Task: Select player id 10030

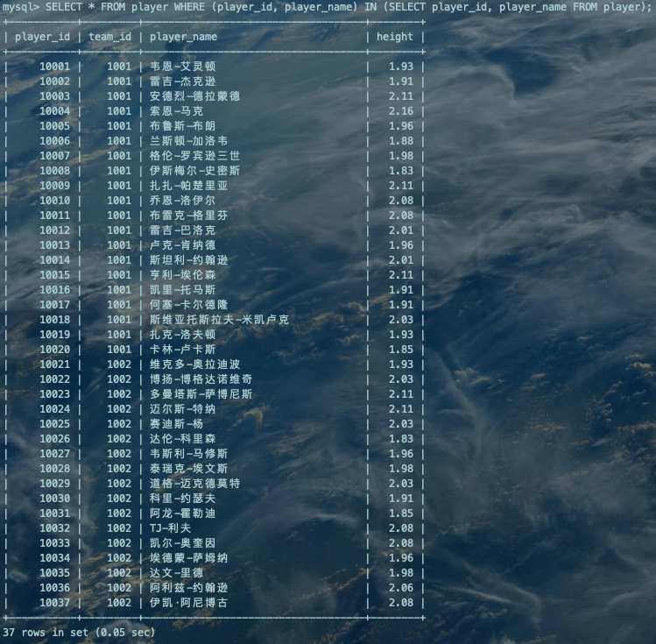Action: [x=55, y=499]
